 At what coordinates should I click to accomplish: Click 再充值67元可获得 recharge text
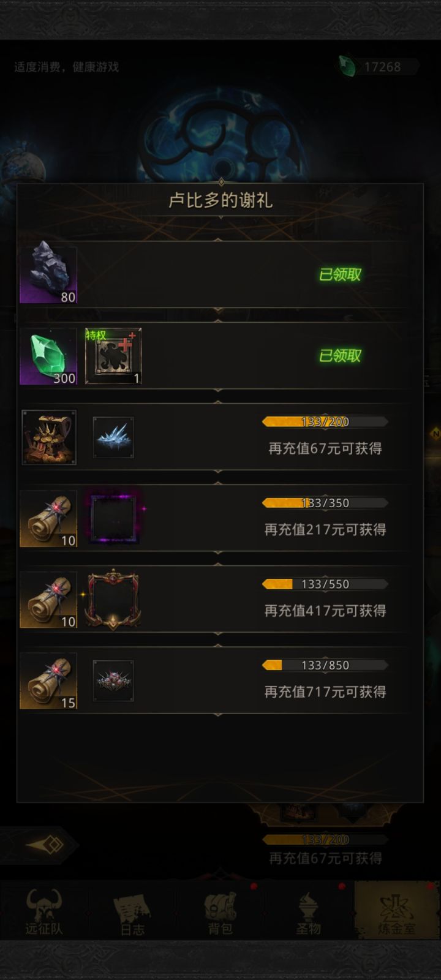click(x=325, y=448)
